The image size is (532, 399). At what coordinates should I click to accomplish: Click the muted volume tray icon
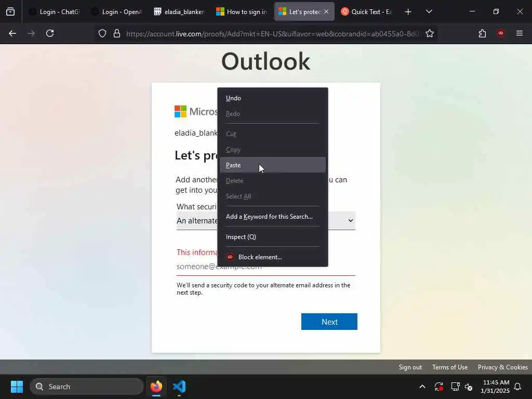click(469, 387)
